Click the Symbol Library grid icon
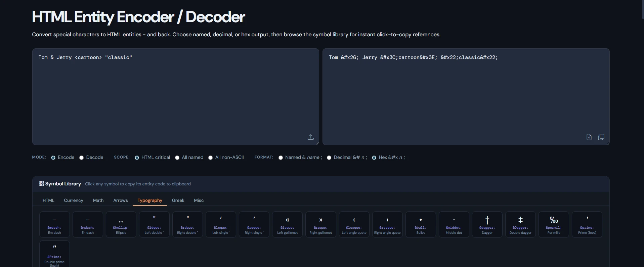The height and width of the screenshot is (267, 644). (x=42, y=184)
